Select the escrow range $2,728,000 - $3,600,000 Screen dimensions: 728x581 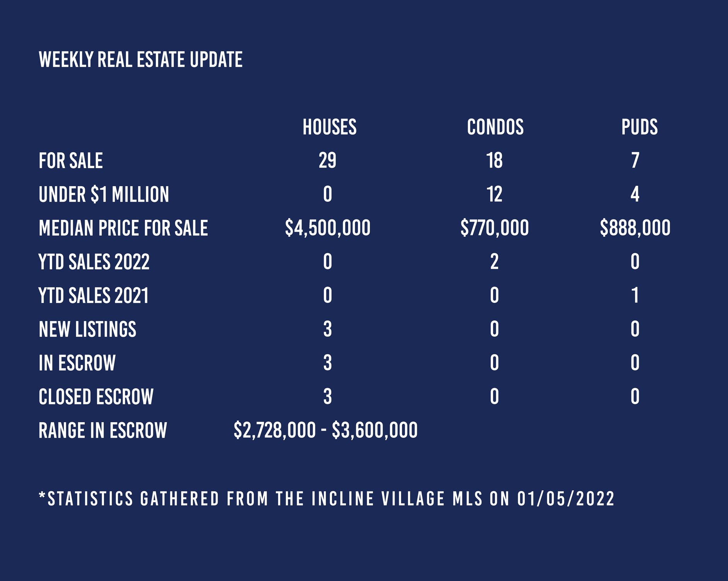(325, 430)
